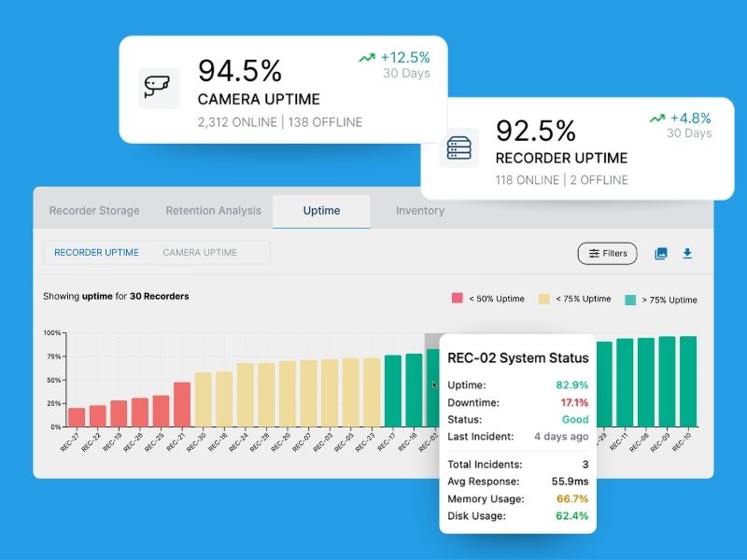Click the security camera icon
The height and width of the screenshot is (560, 747).
[x=159, y=88]
